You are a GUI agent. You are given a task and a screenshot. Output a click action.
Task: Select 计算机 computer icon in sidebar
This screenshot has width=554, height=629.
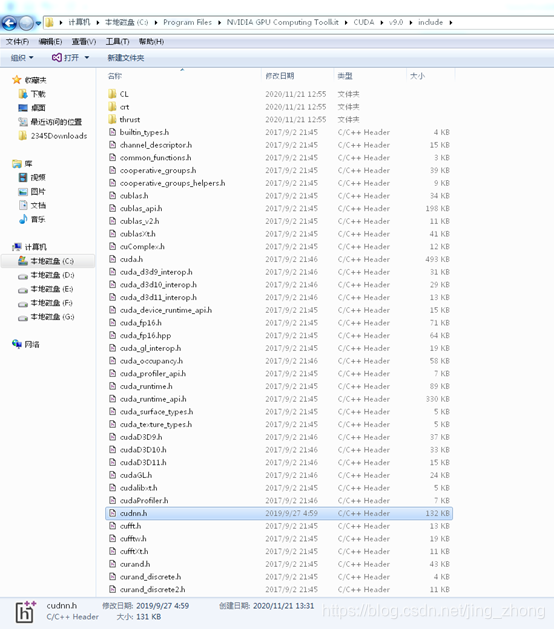tap(16, 247)
